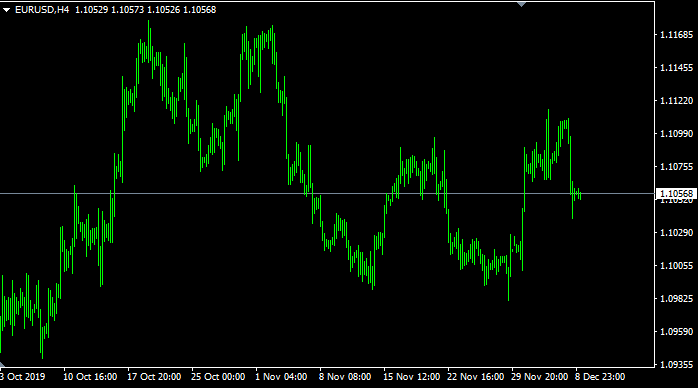Click time axis label 10 Oct 16:00
698x388 pixels.
90,377
